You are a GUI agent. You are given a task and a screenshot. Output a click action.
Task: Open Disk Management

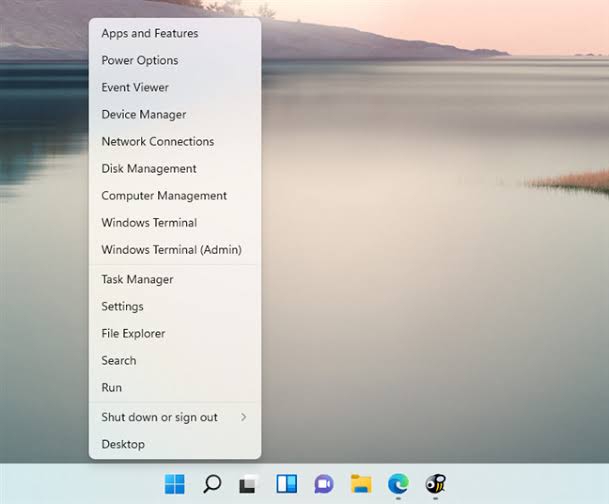coord(175,169)
